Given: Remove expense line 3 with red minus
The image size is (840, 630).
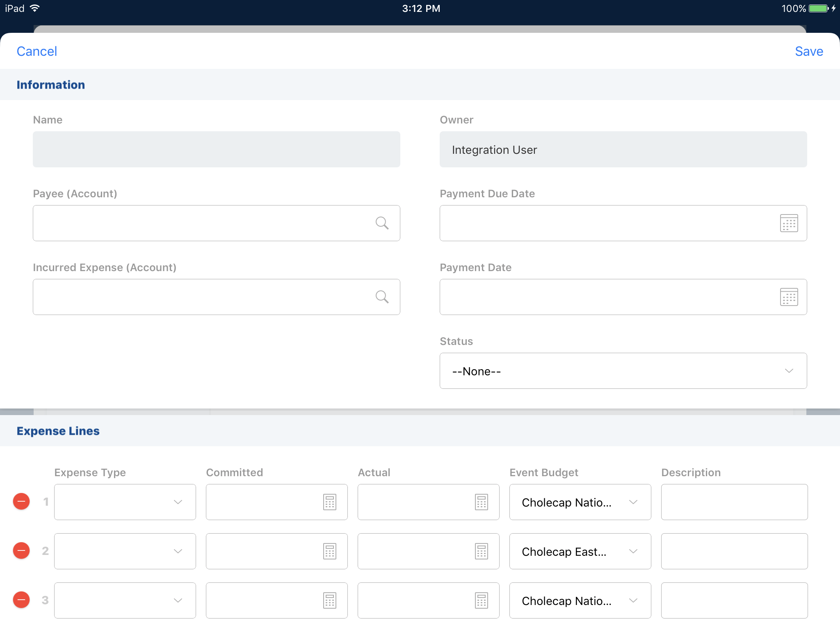Looking at the screenshot, I should [21, 600].
